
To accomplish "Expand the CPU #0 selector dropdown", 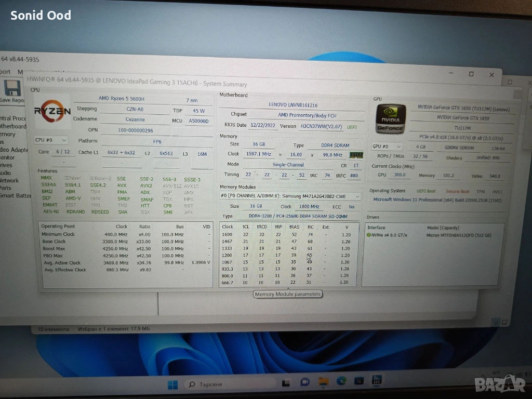I will click(51, 140).
